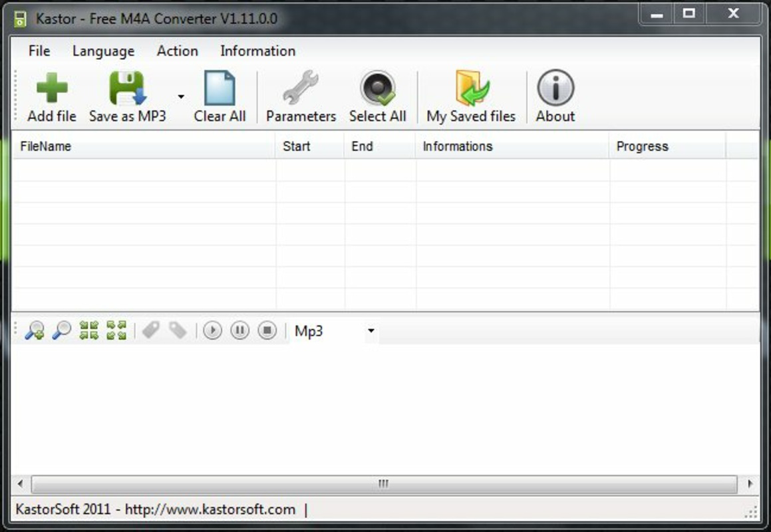Pause playback with the pause button
771x532 pixels.
[x=240, y=331]
